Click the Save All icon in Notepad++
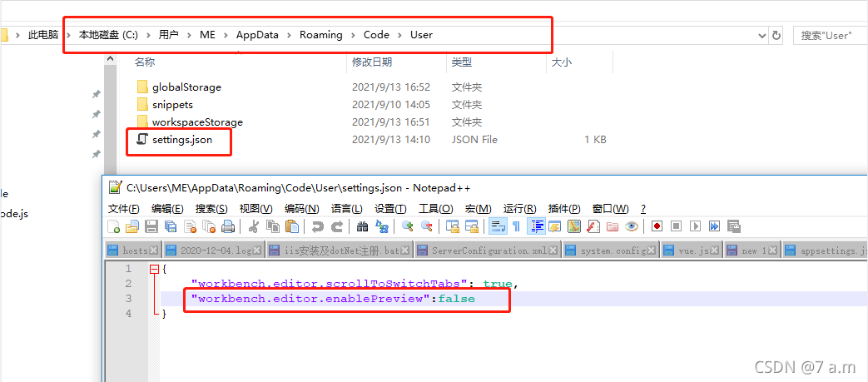Screen dimensions: 868x382 click(171, 226)
